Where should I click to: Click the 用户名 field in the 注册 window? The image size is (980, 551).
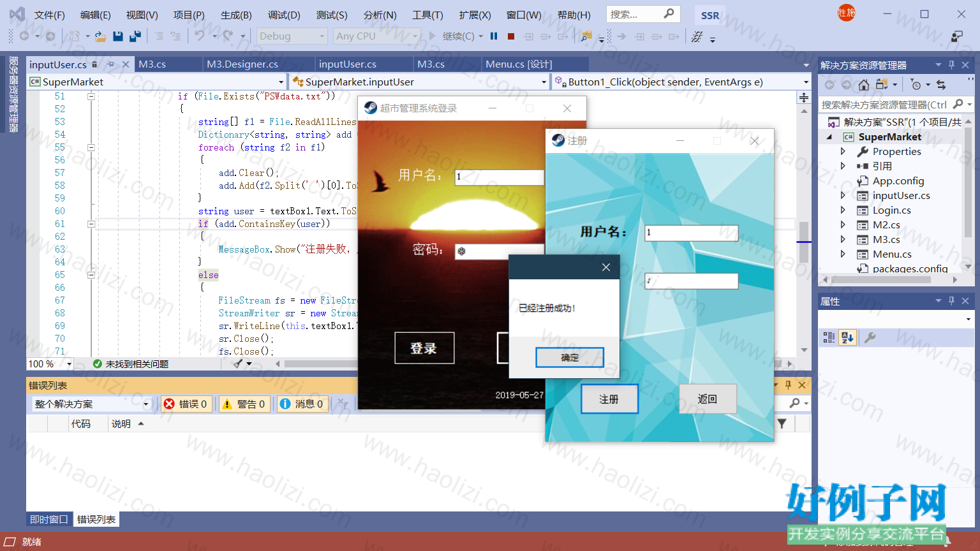691,233
